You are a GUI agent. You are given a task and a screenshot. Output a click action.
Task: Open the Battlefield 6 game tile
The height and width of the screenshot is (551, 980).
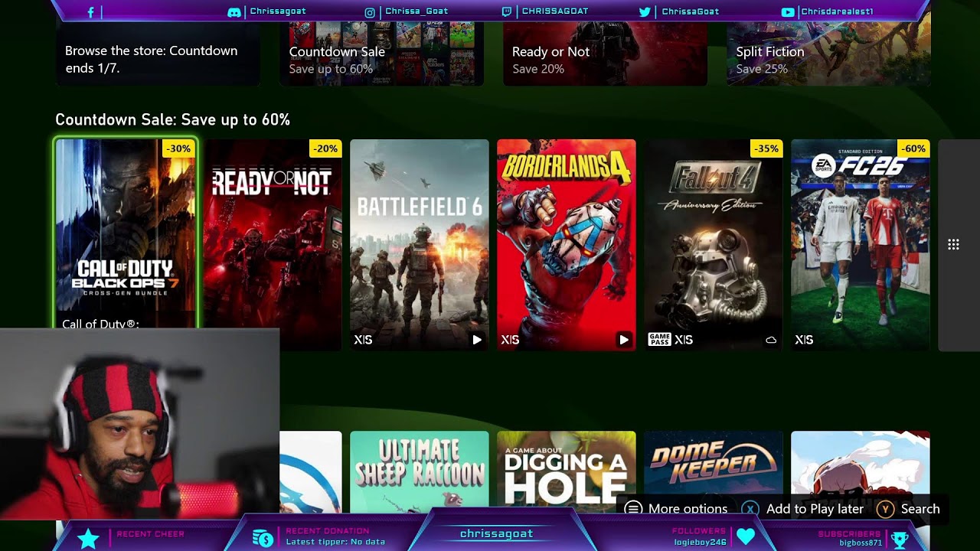click(x=420, y=245)
